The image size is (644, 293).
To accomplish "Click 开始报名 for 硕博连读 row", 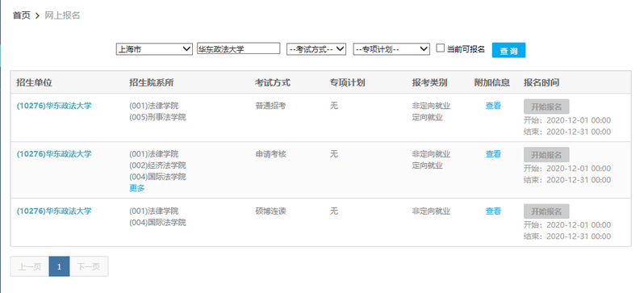I will [x=546, y=211].
